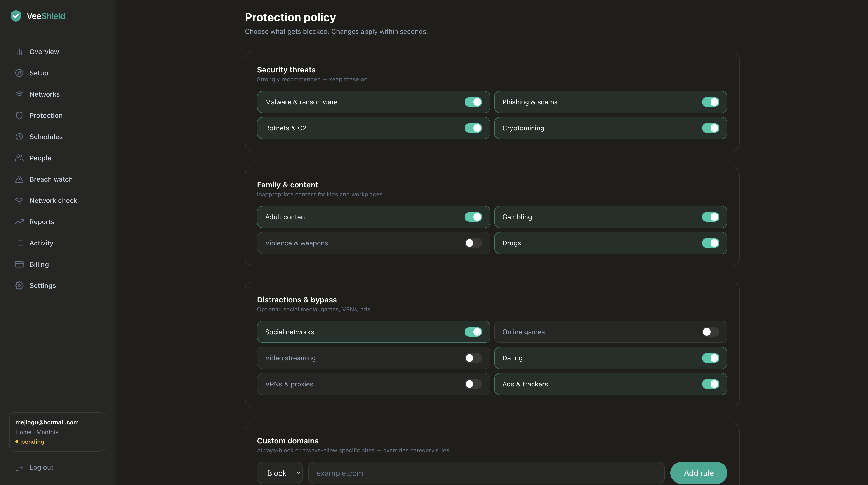Click the pending status label
Image resolution: width=868 pixels, height=485 pixels.
[33, 441]
